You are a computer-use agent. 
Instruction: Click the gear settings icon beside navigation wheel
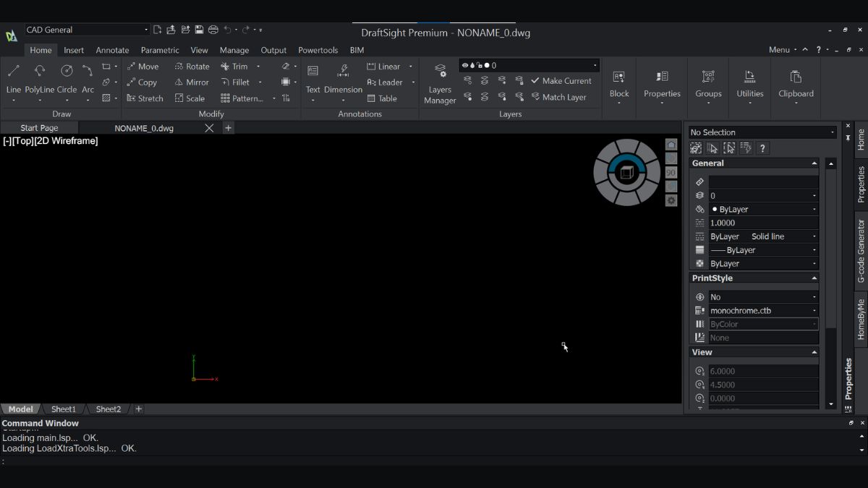click(671, 200)
